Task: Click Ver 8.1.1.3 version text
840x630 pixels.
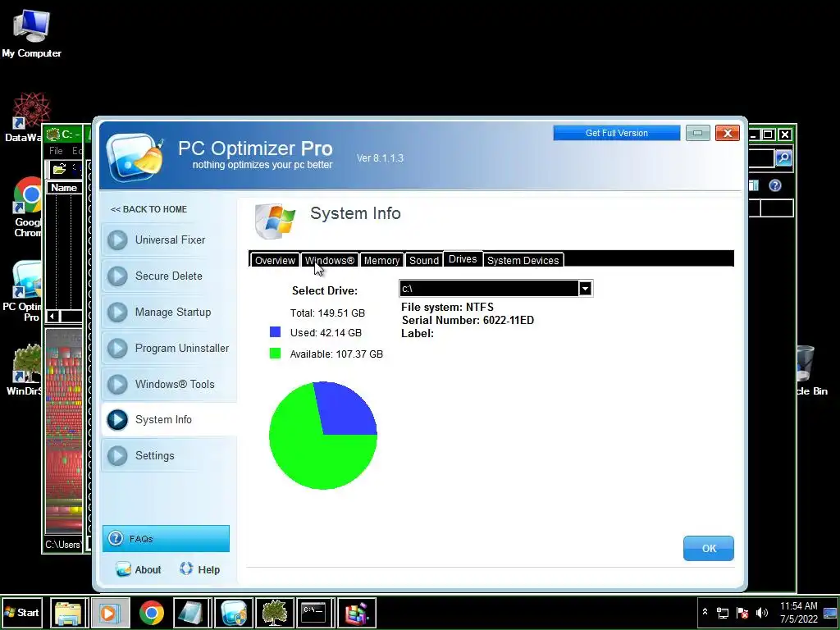Action: point(380,158)
